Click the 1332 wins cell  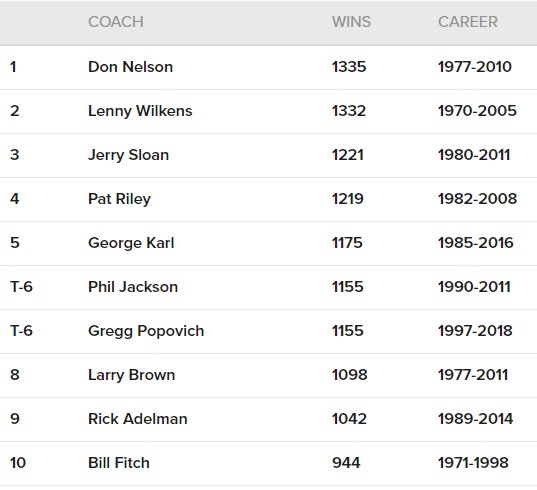[349, 111]
